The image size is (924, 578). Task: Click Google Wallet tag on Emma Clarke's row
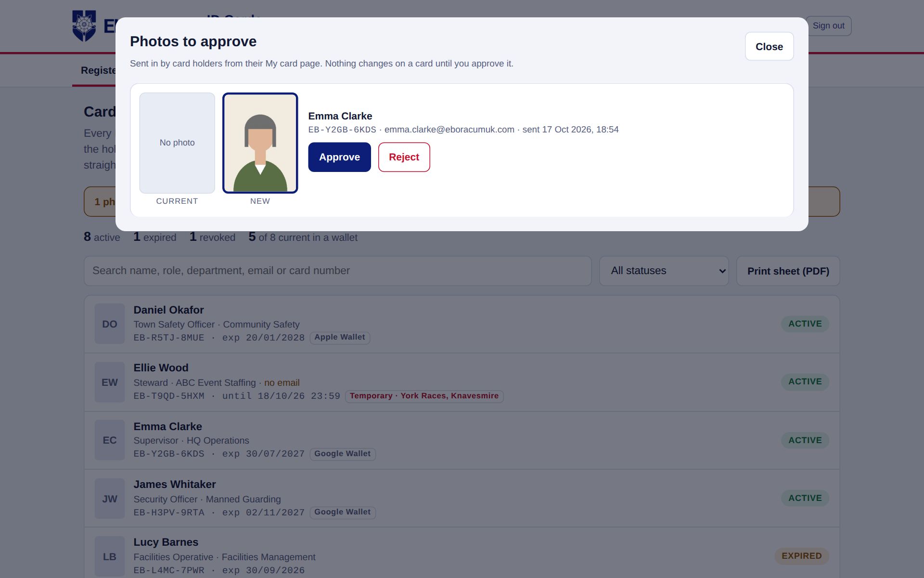pos(343,454)
